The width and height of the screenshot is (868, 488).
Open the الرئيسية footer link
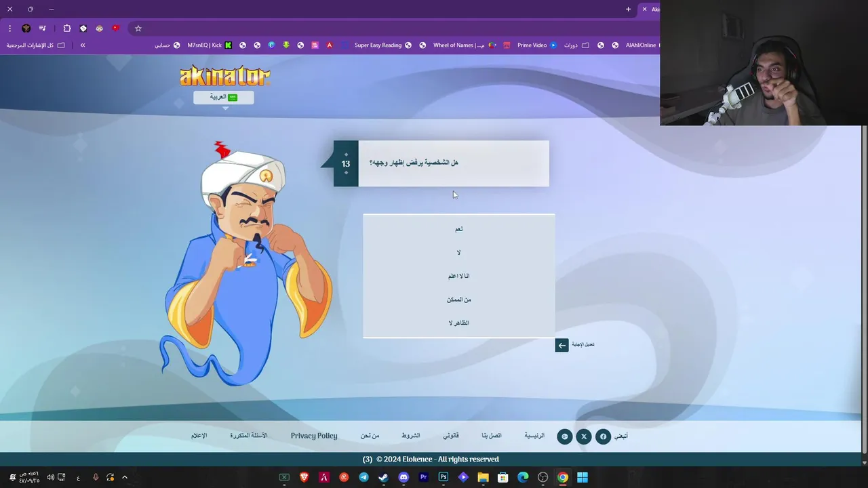534,436
